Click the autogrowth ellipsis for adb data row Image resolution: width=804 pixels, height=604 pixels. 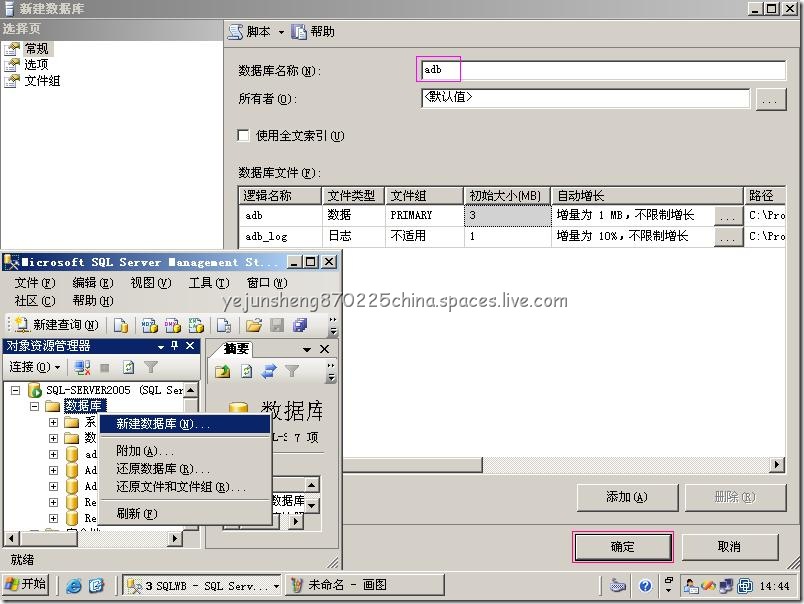pyautogui.click(x=728, y=216)
